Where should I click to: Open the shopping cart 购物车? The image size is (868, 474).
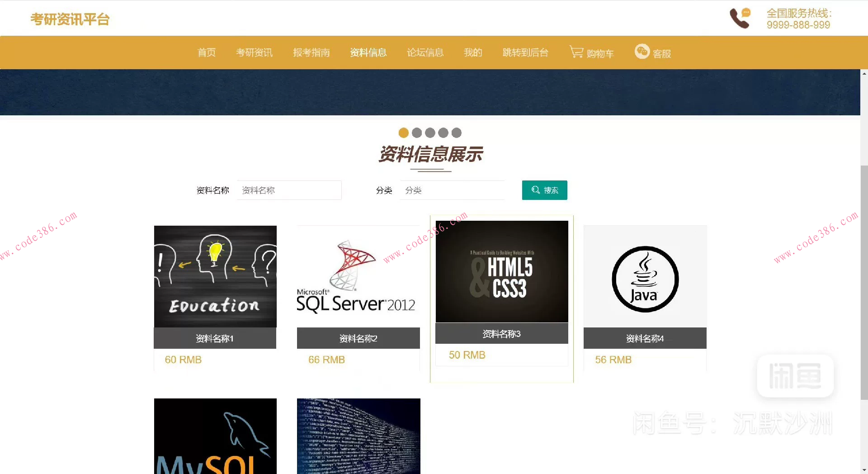592,52
